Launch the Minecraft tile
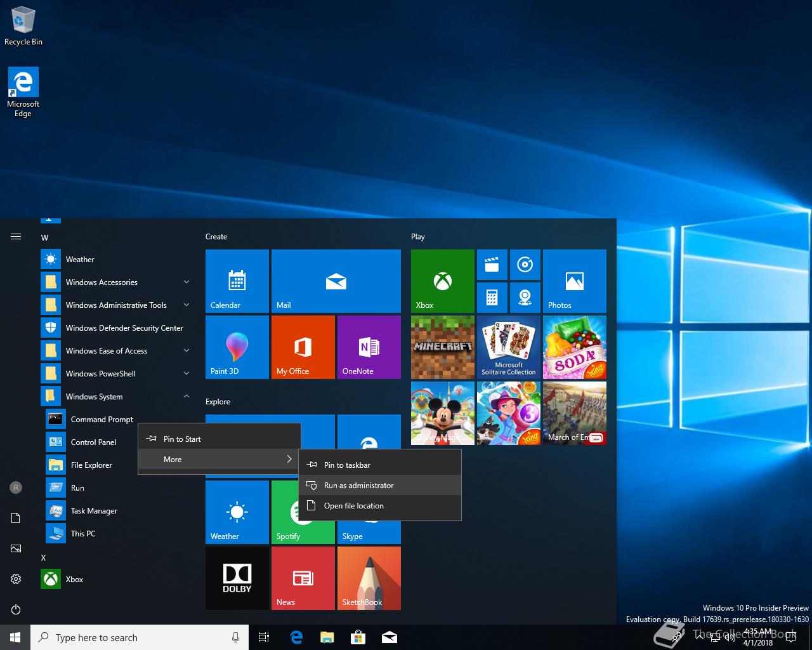This screenshot has width=812, height=650. 443,347
